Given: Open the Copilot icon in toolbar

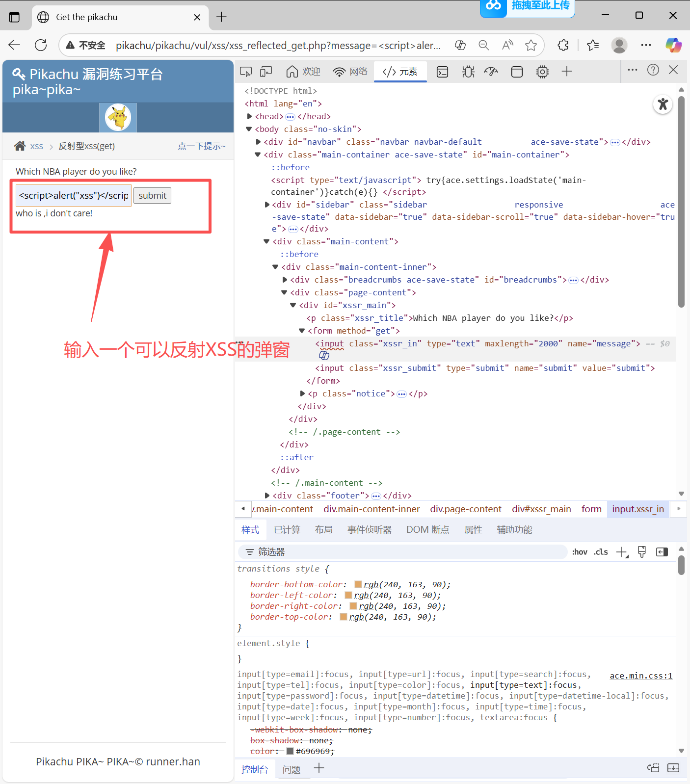Looking at the screenshot, I should (673, 45).
